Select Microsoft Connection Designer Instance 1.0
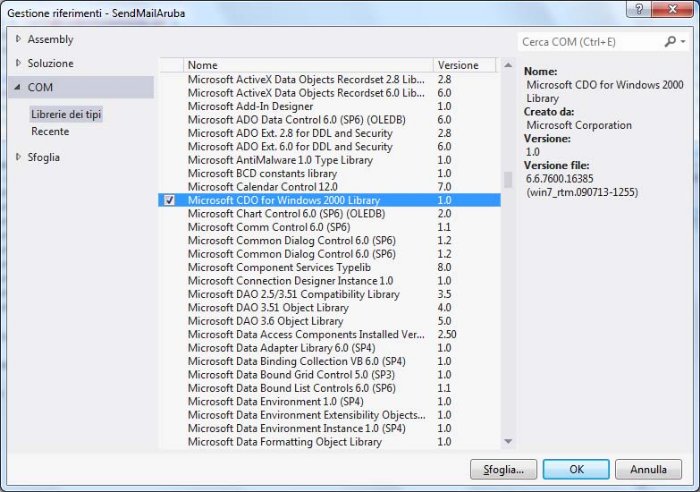This screenshot has height=492, width=700. pos(329,280)
